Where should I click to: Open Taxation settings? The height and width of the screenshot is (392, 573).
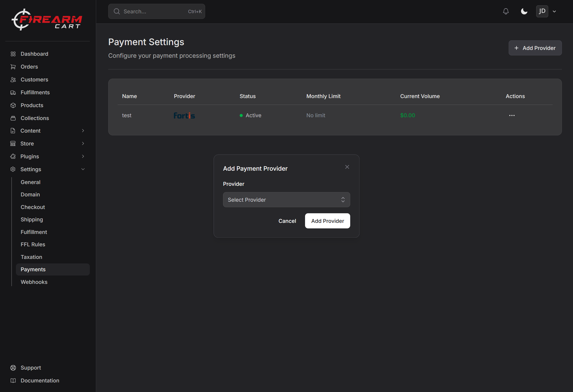(x=31, y=257)
